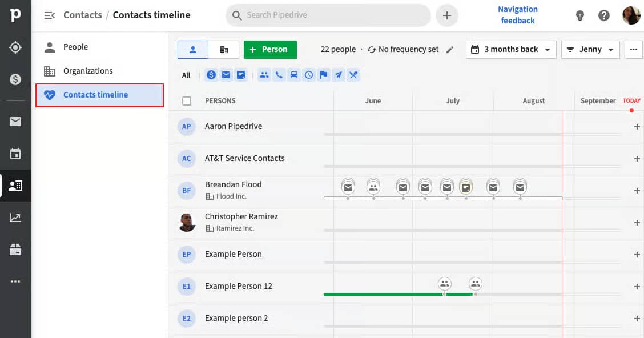Filter by call activities using the phone icon
644x338 pixels.
[279, 75]
